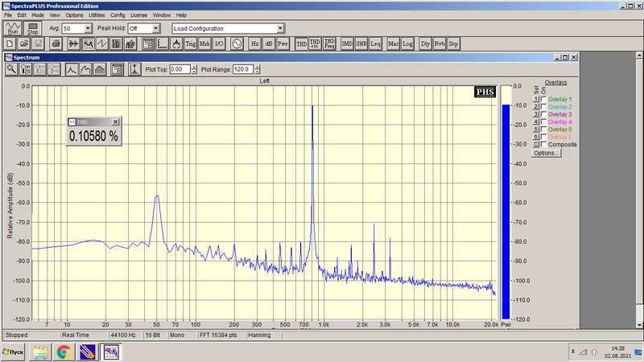Toggle the SNR measurement button
Screen dimensions: 644x362
(x=361, y=43)
